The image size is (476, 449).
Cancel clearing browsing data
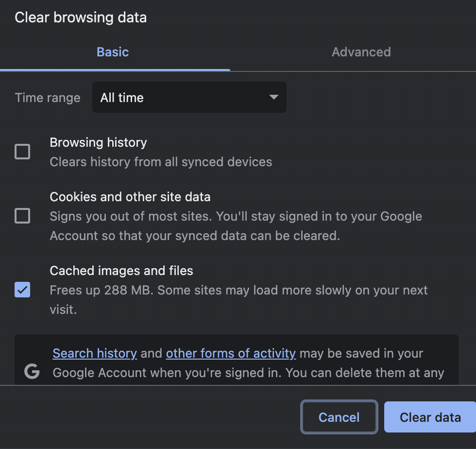pos(339,417)
